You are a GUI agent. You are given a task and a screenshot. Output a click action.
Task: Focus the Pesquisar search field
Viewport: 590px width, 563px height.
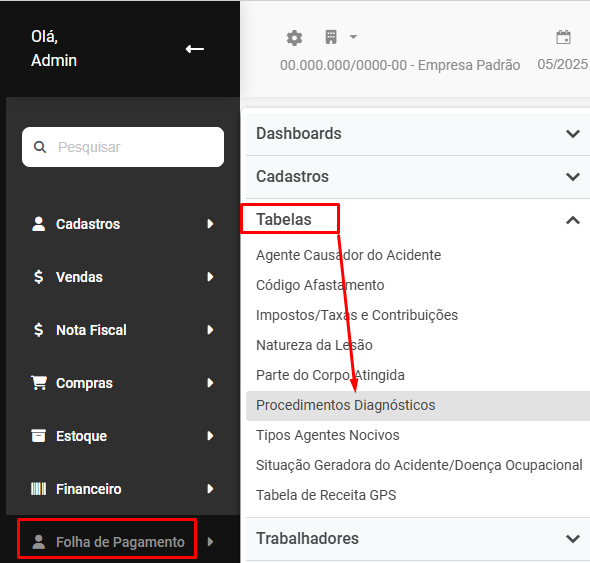pyautogui.click(x=123, y=147)
